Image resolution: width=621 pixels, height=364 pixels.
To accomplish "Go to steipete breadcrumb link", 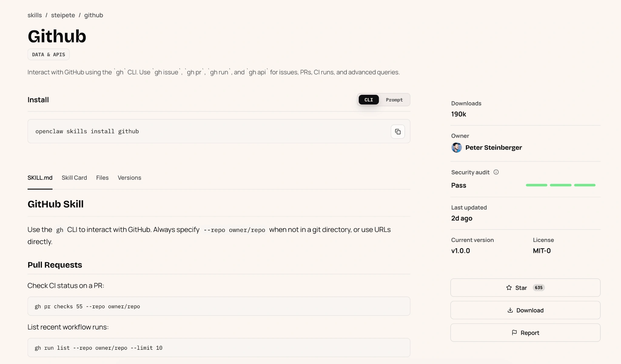I will [63, 15].
